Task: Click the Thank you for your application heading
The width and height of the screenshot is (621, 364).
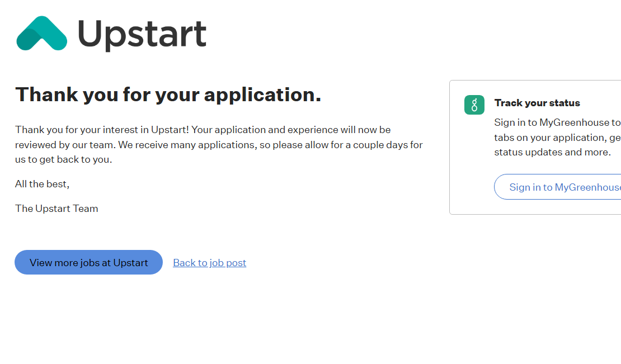Action: [x=168, y=94]
